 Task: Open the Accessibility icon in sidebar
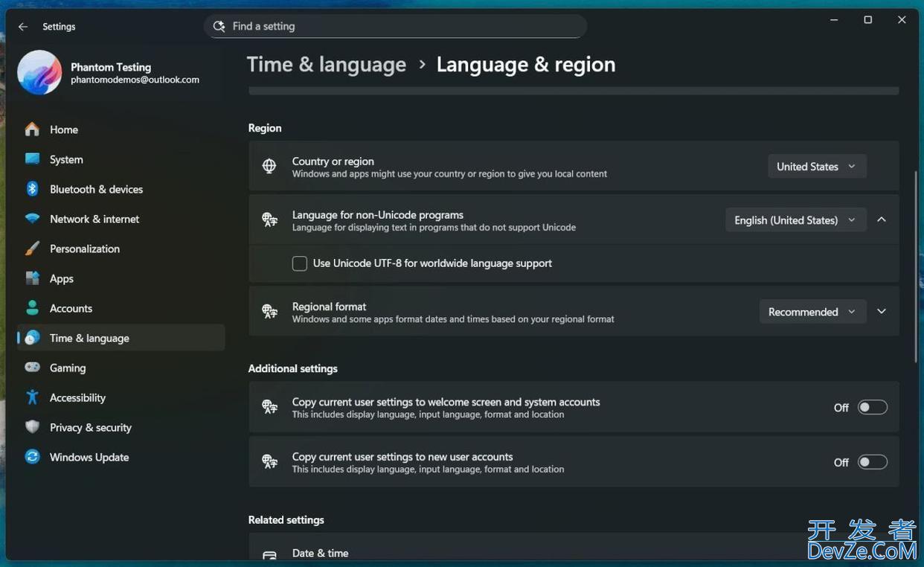tap(32, 397)
